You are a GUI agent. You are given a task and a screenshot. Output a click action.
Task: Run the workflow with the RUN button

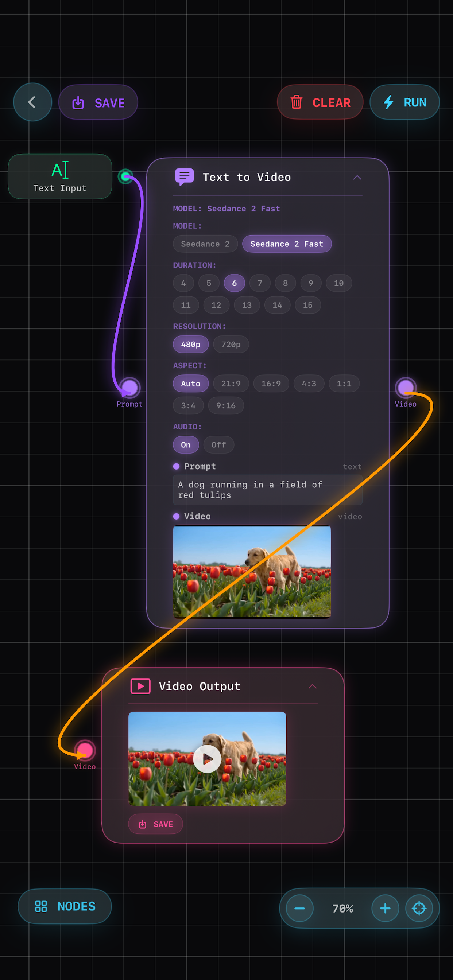pyautogui.click(x=404, y=102)
